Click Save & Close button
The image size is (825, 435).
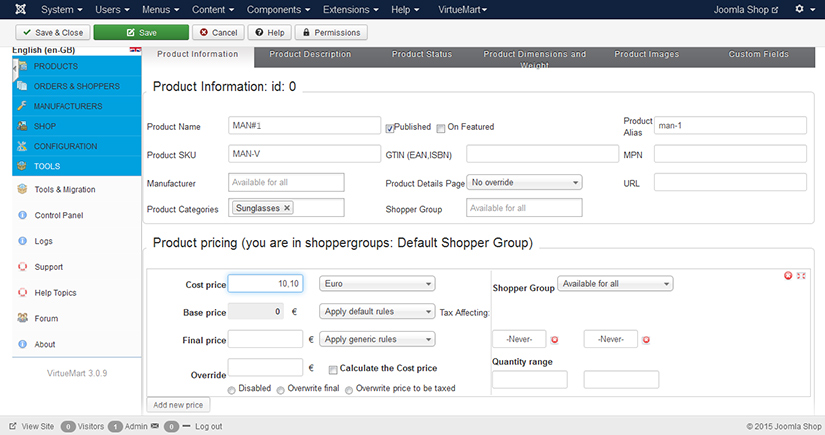click(x=49, y=32)
